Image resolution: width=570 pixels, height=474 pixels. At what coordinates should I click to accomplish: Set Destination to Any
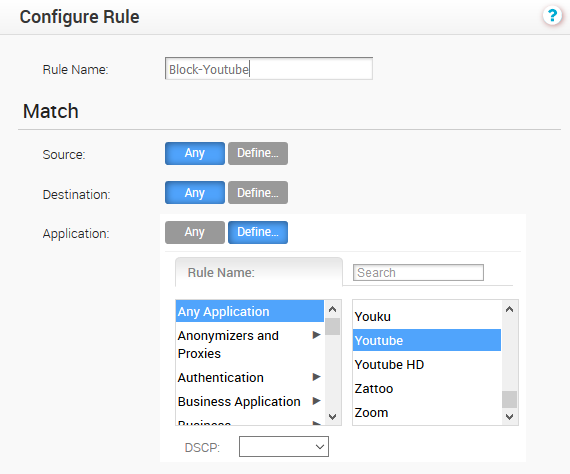194,193
